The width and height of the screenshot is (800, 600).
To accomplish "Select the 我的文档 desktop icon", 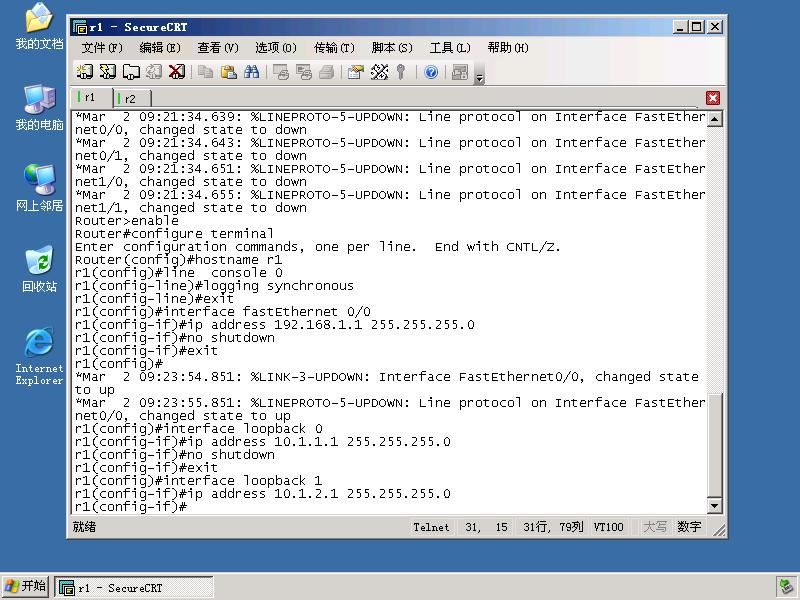I will 39,27.
